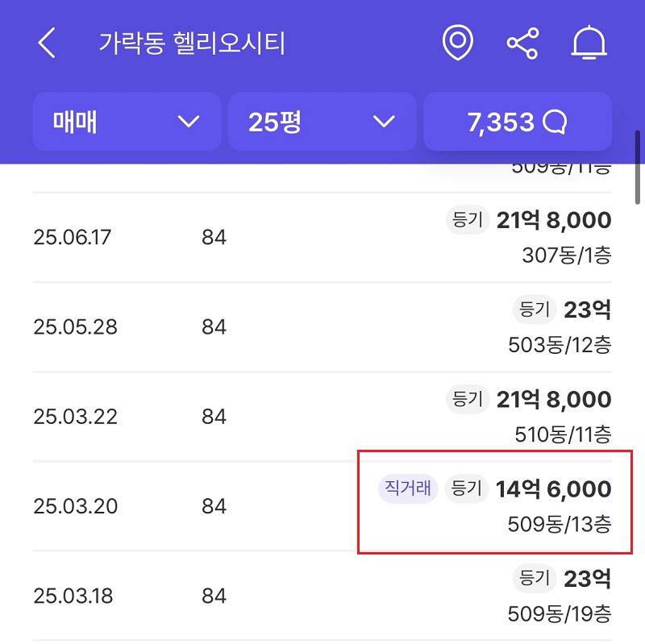645x644 pixels.
Task: Click the chevron arrow in 매매 selector
Action: tap(188, 123)
